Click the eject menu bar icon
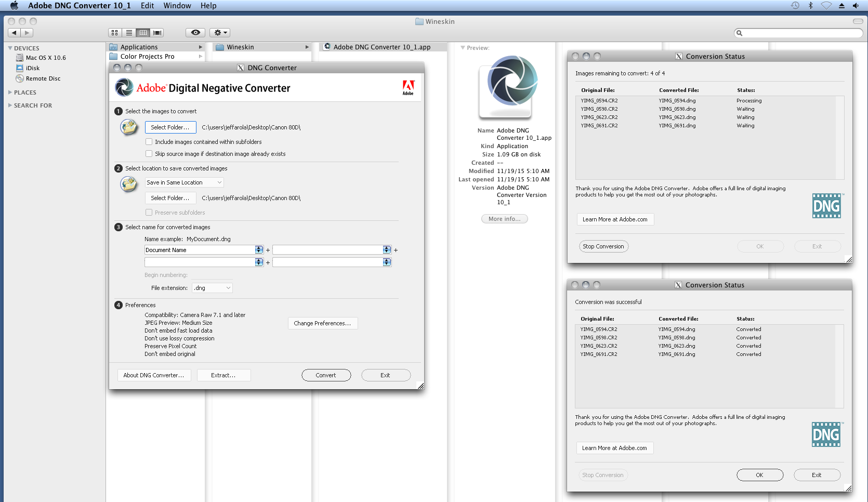Image resolution: width=868 pixels, height=502 pixels. [841, 6]
